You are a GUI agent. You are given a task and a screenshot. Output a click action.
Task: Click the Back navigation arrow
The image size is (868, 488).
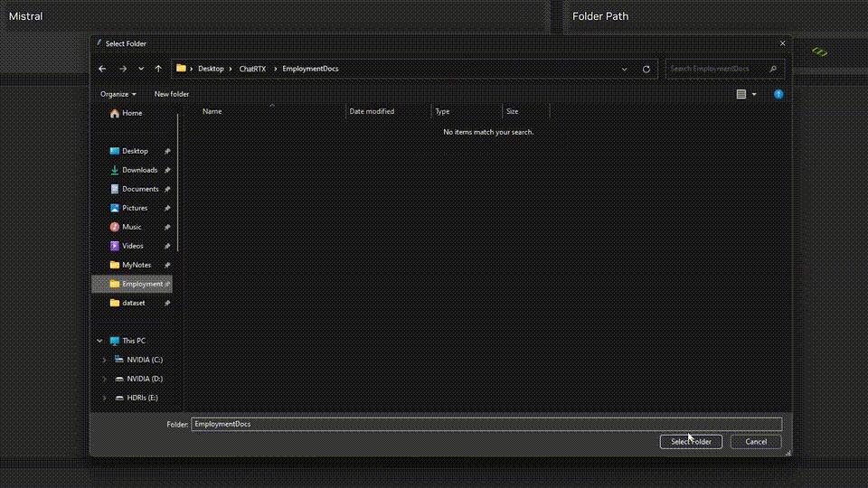tap(102, 69)
